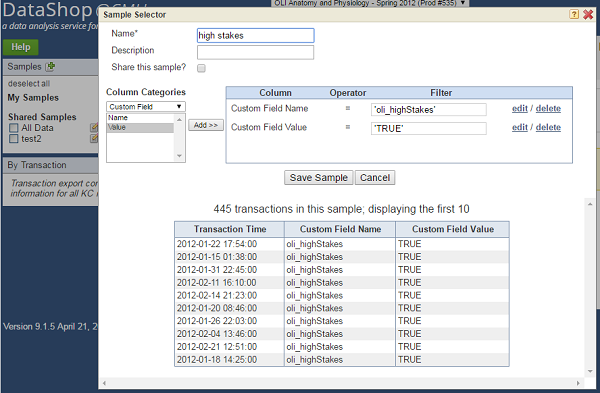Select Value in the column list
Image resolution: width=600 pixels, height=393 pixels.
coord(140,127)
